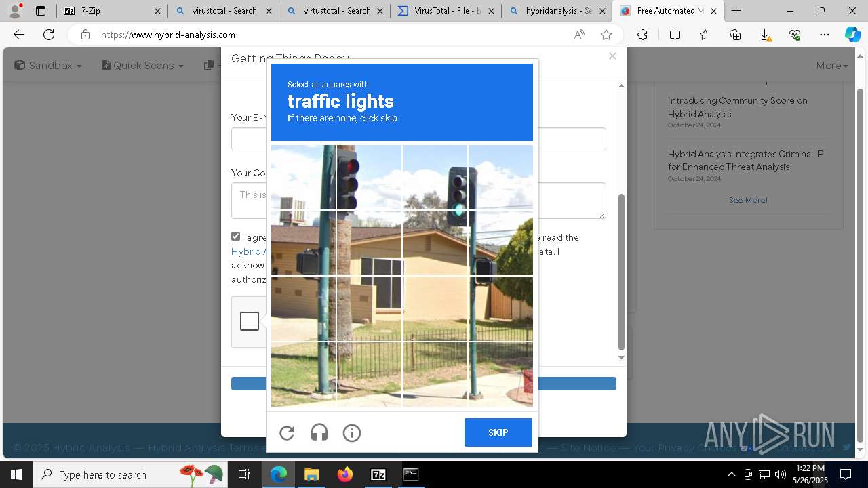Show browser downloads
Image resolution: width=868 pixels, height=488 pixels.
tap(765, 35)
